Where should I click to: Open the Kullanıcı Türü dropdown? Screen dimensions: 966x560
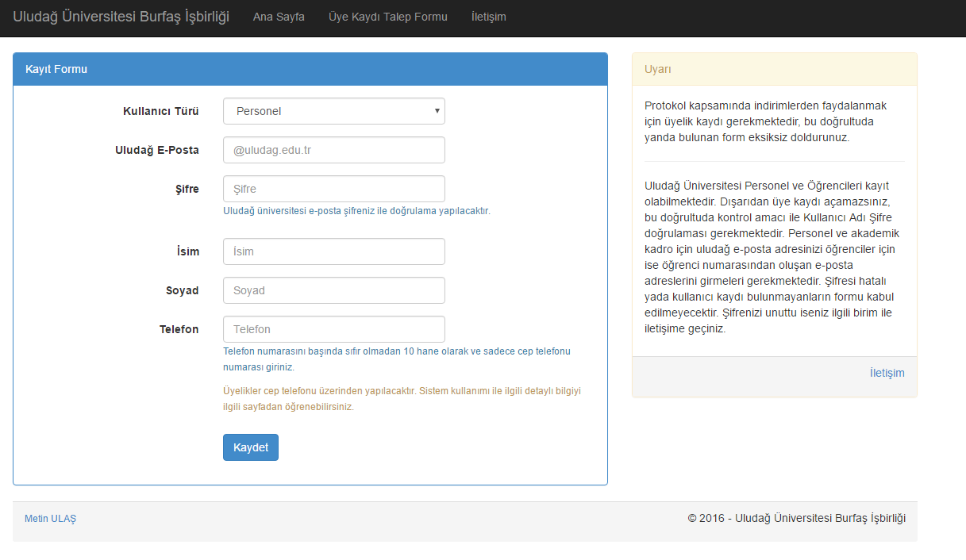(334, 111)
